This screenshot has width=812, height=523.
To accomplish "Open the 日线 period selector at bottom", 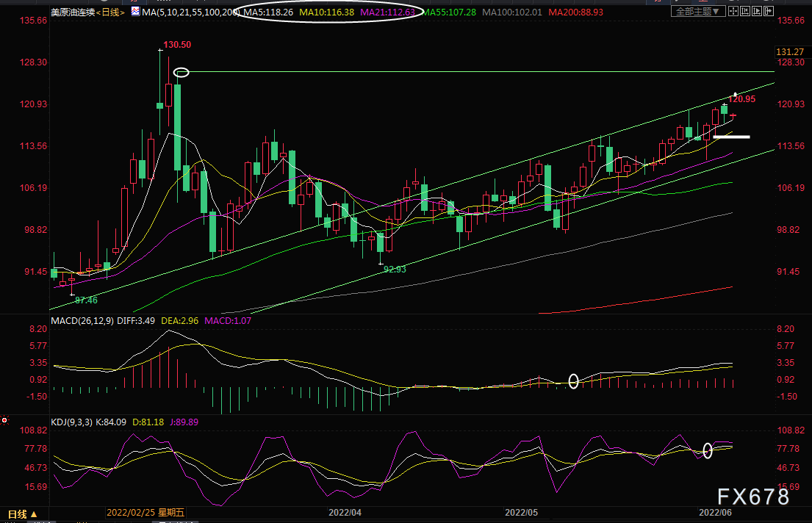I will pos(23,514).
